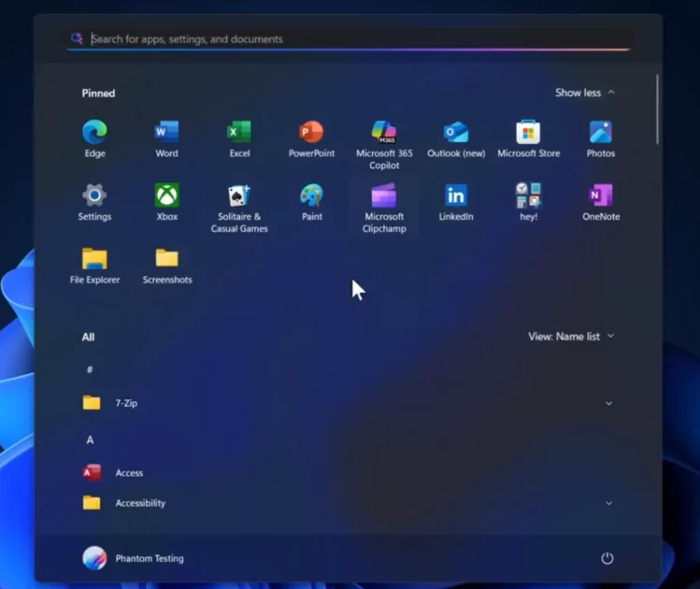The image size is (700, 589).
Task: Click the letter A section header
Action: (x=90, y=440)
